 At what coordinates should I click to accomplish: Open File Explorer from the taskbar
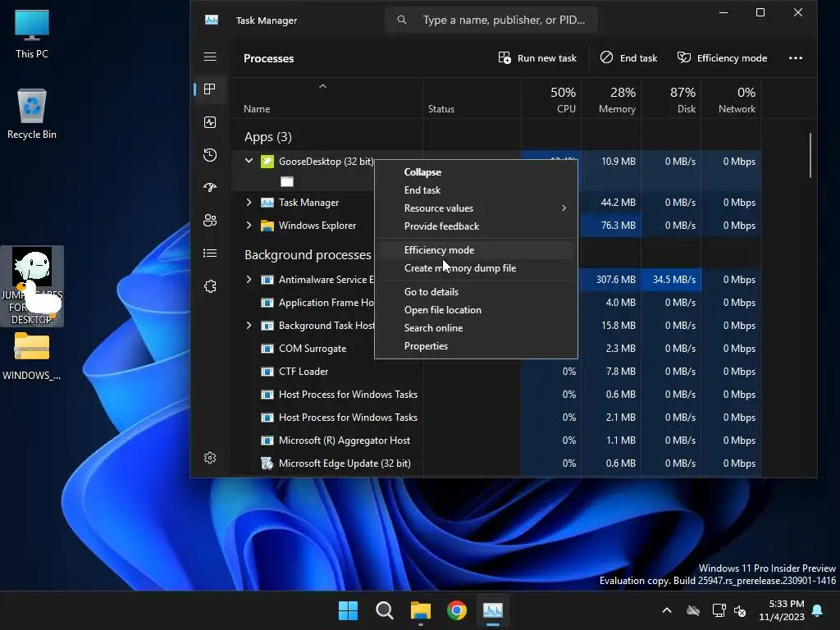click(x=421, y=610)
